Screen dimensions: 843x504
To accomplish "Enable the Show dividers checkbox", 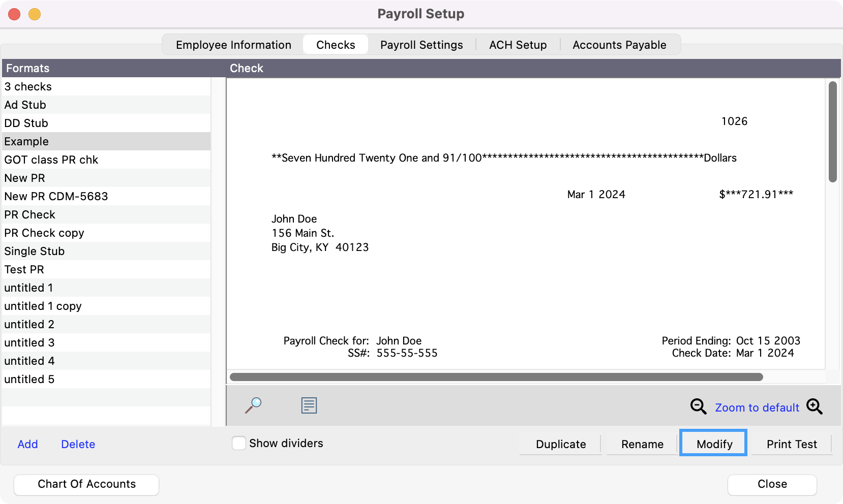I will click(239, 443).
